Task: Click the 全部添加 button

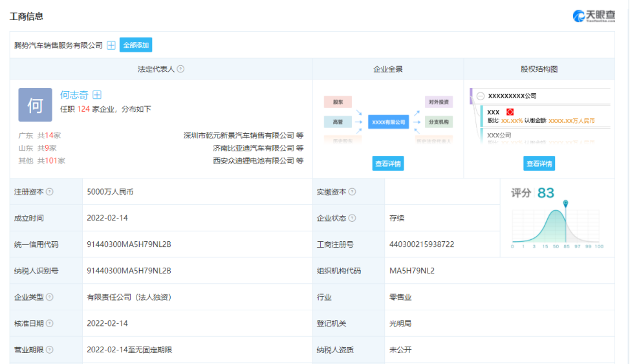Action: 136,45
